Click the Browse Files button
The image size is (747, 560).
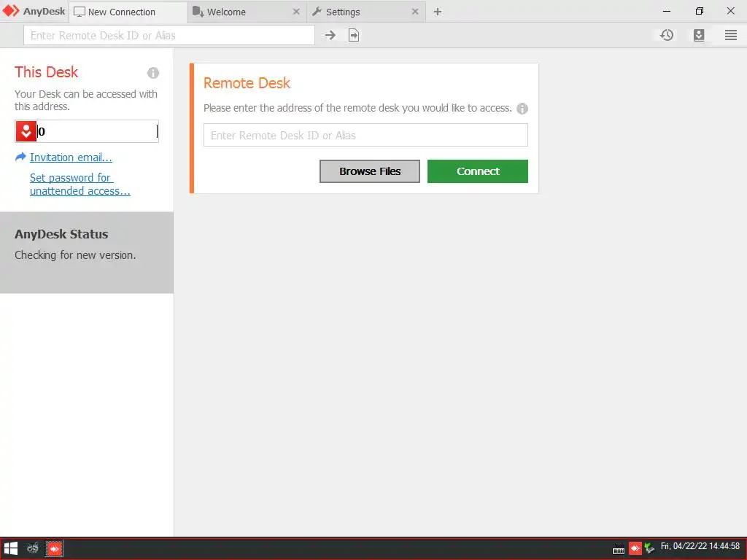(x=370, y=171)
